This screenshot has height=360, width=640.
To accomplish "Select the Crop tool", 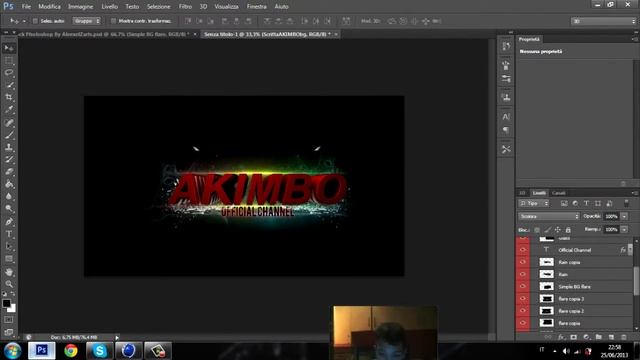I will pyautogui.click(x=9, y=98).
